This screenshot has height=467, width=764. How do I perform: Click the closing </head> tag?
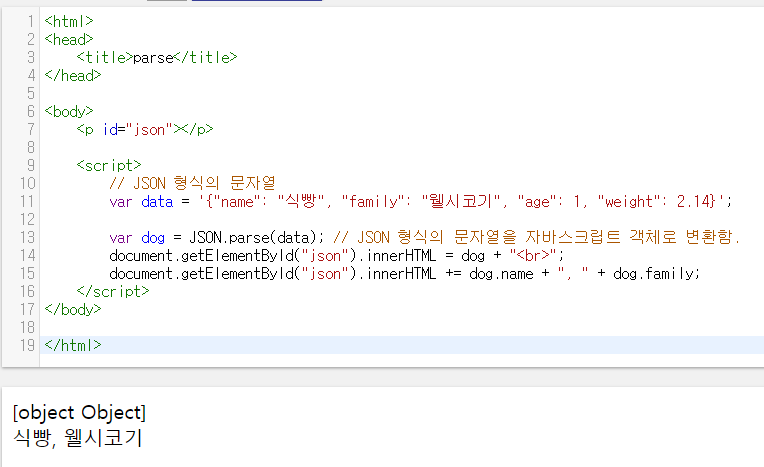73,76
